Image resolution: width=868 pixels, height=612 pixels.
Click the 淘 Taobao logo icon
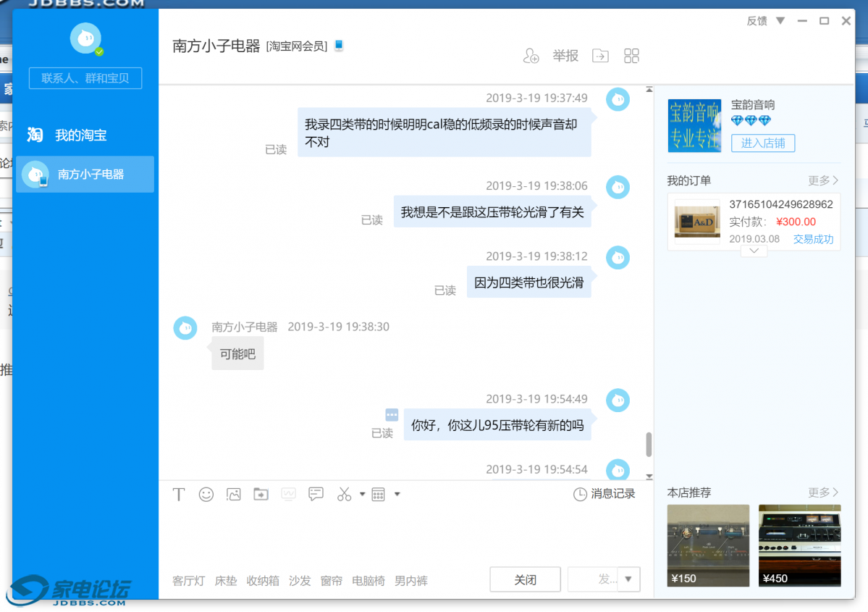coord(35,135)
